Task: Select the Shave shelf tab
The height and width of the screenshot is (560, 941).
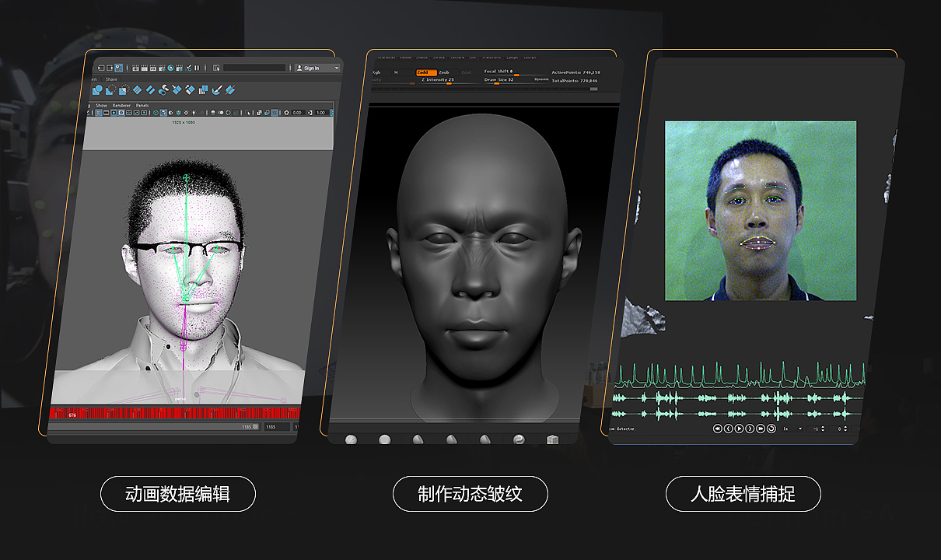Action: tap(111, 79)
